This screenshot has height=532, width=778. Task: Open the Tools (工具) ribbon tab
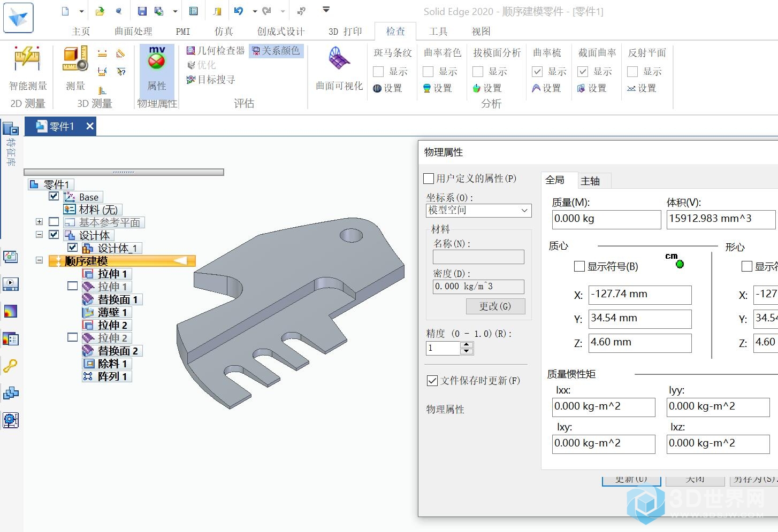pos(438,32)
